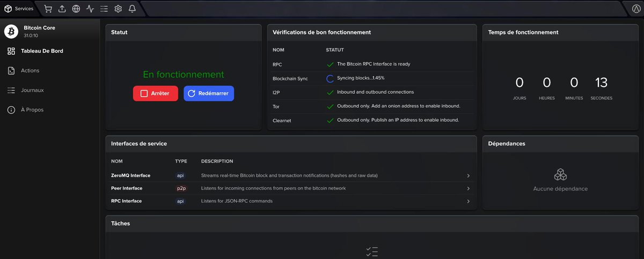Open the Services tab
Screen dimensions: 644x259
19,9
